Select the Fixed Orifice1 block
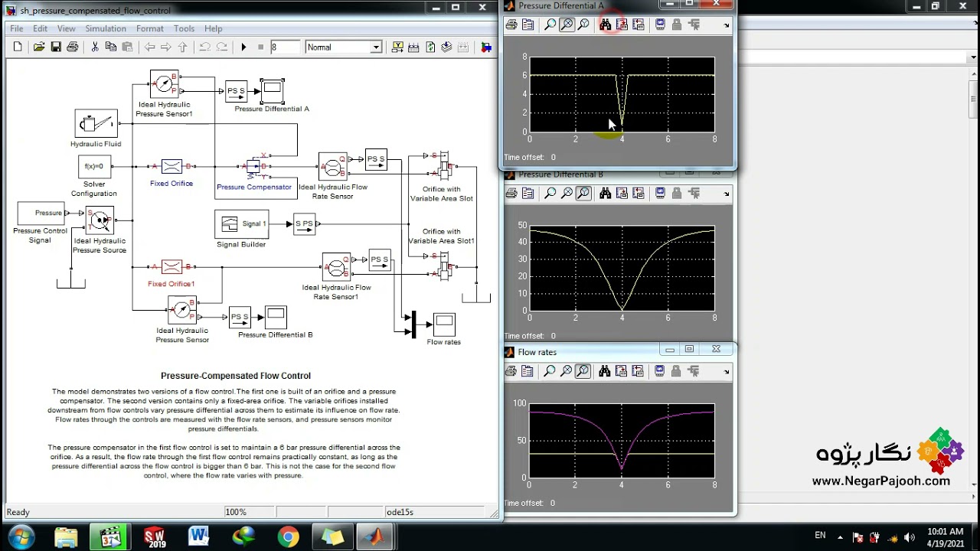The height and width of the screenshot is (551, 980). pos(171,266)
